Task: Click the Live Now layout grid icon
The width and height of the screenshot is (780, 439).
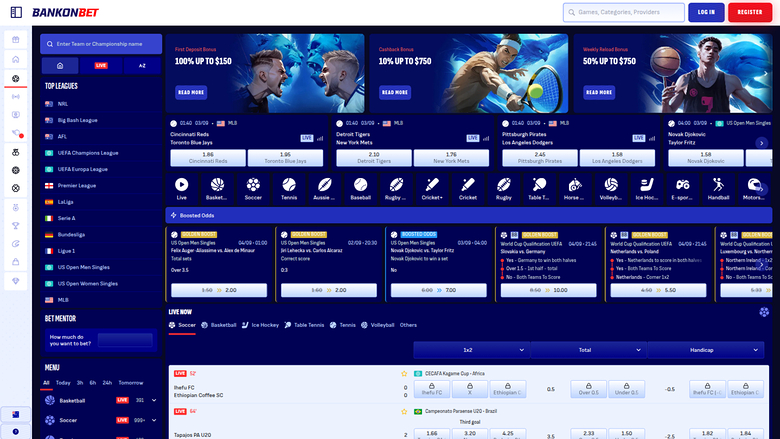Action: [764, 312]
